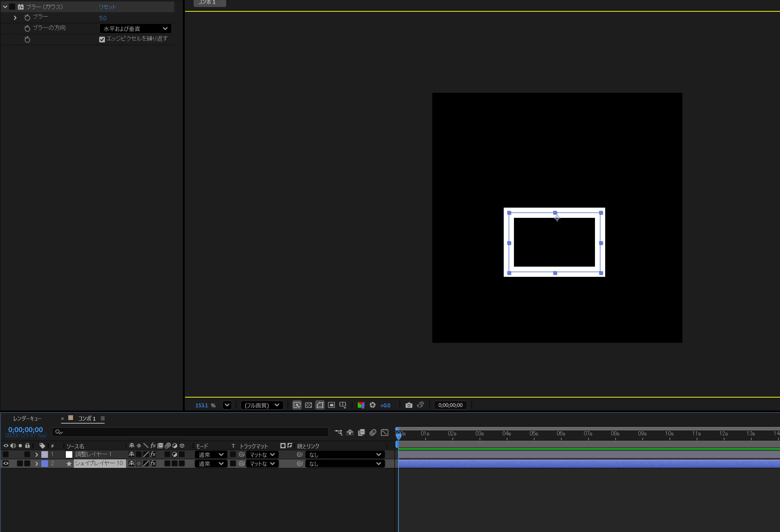
Task: Expand the ブラー property twirl arrow
Action: click(x=15, y=18)
